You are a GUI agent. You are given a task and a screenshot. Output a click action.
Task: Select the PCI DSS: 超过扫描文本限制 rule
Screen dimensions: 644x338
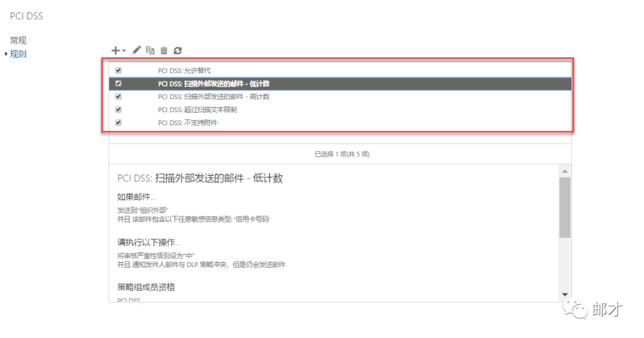point(197,110)
